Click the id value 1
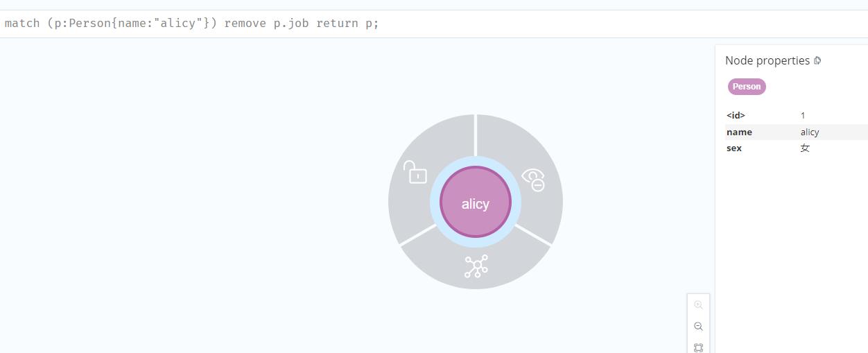This screenshot has width=868, height=353. point(803,115)
